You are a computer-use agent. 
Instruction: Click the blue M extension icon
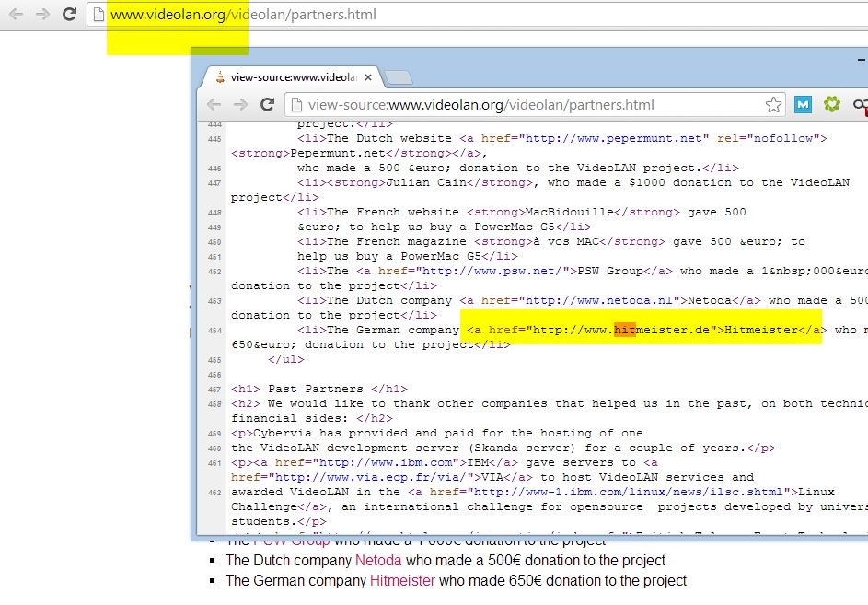click(x=803, y=104)
